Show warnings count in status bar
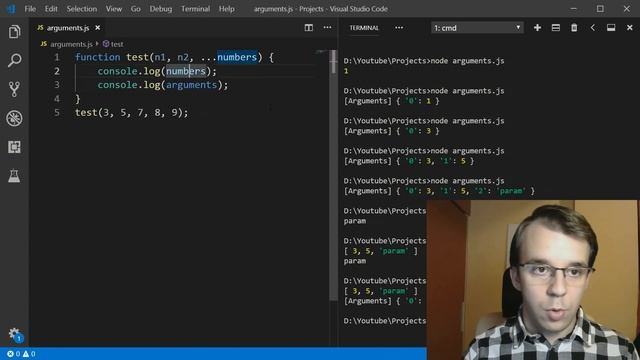 [29, 354]
